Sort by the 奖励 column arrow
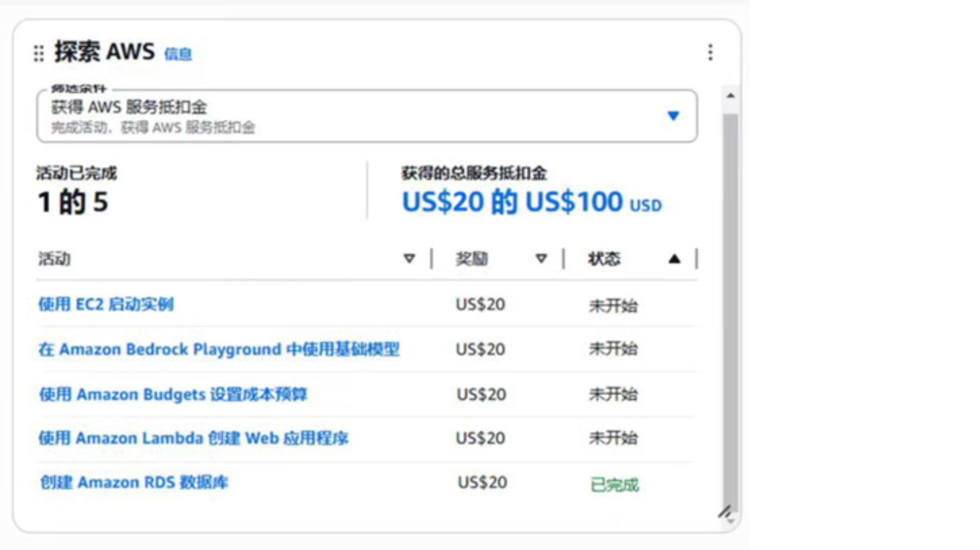Screen dimensions: 980x550 click(541, 258)
